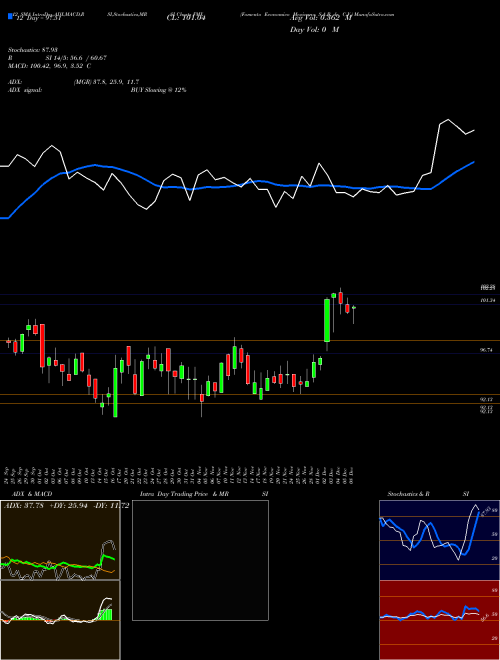
Task: Click 'Intra Day Trading Price & MR' panel title
Action: pyautogui.click(x=185, y=494)
